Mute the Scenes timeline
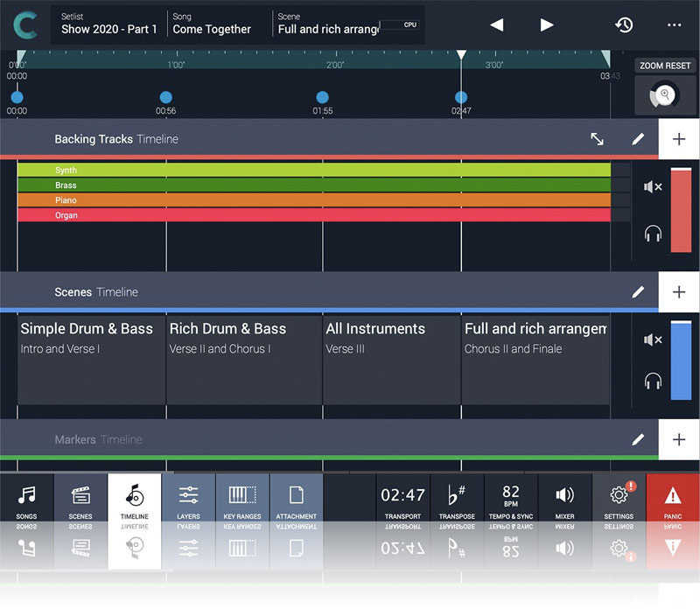The width and height of the screenshot is (700, 609). 652,339
